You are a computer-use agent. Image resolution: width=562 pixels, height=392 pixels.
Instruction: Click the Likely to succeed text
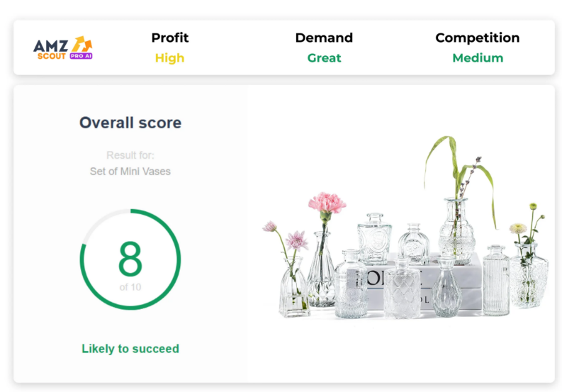click(130, 349)
